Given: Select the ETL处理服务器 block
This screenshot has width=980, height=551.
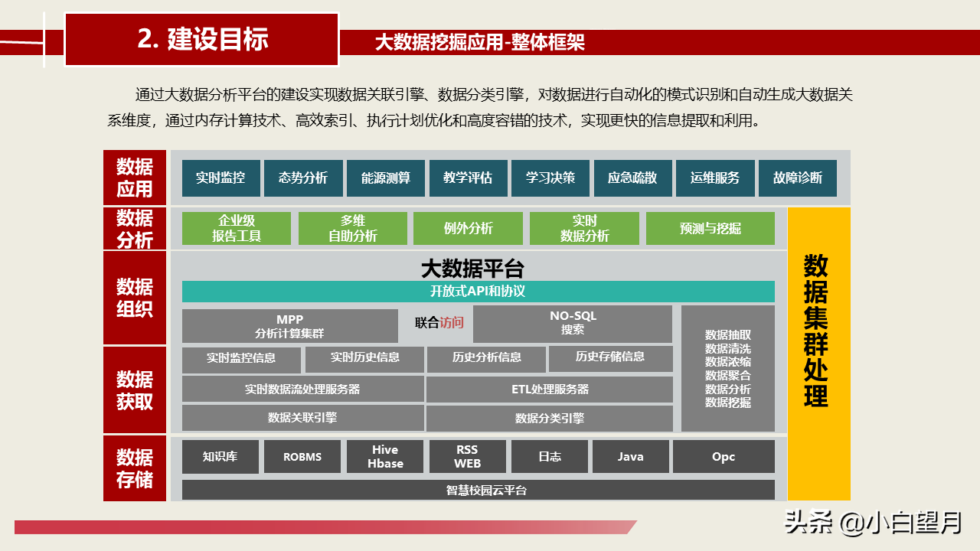Looking at the screenshot, I should [x=548, y=389].
